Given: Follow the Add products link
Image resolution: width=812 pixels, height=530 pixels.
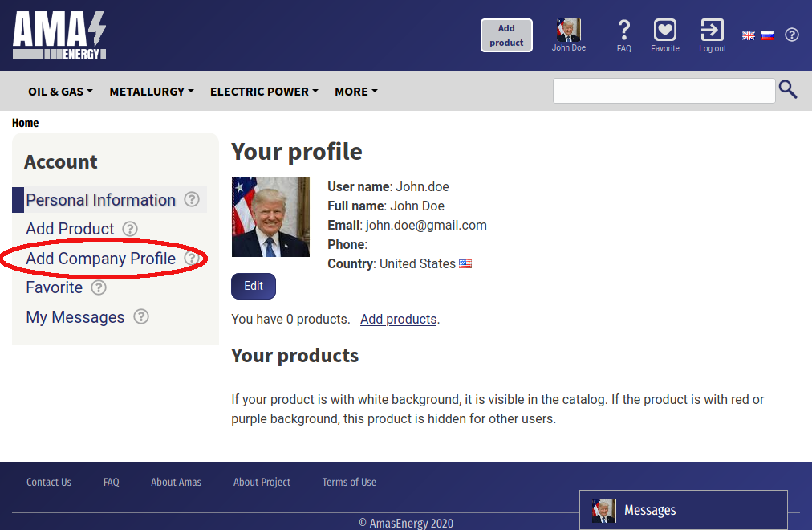Looking at the screenshot, I should tap(399, 319).
